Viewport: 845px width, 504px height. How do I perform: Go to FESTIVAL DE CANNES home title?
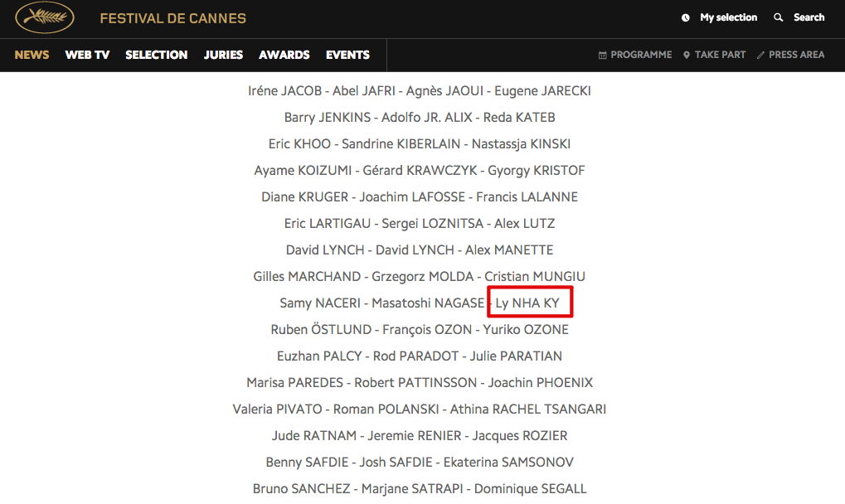(x=173, y=18)
